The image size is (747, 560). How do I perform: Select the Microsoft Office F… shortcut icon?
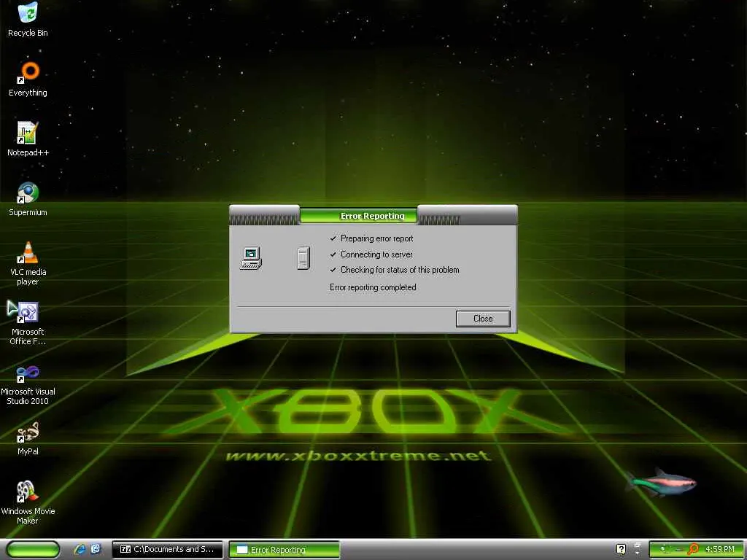[28, 323]
